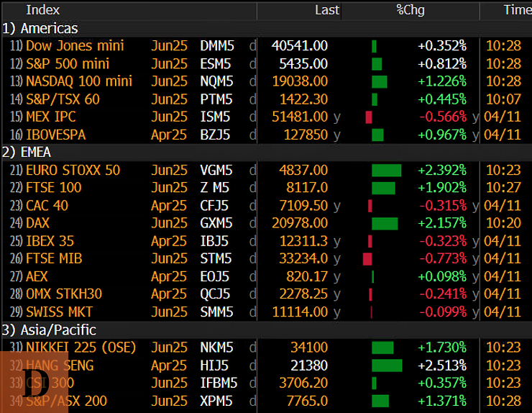Click the +2.392% change value
The width and height of the screenshot is (532, 413).
(442, 170)
